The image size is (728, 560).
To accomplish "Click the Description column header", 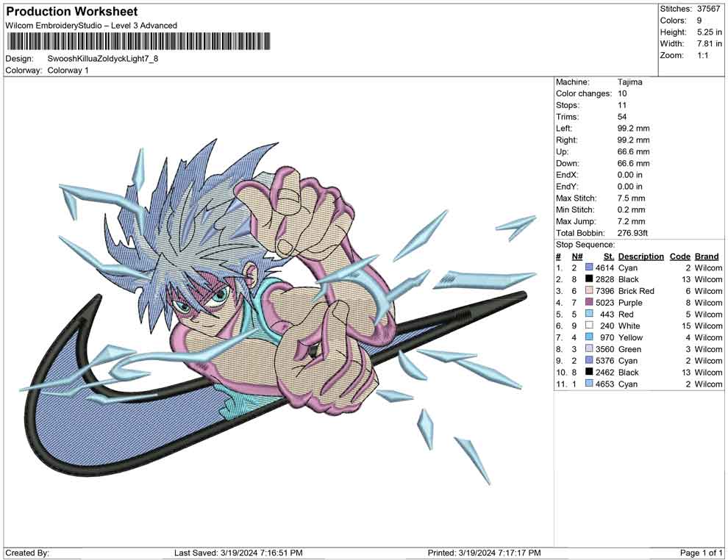I will (x=641, y=256).
